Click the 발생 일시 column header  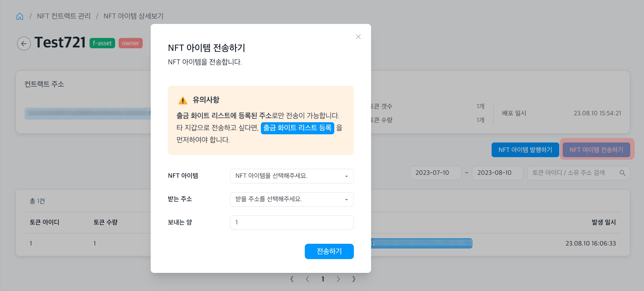coord(604,222)
